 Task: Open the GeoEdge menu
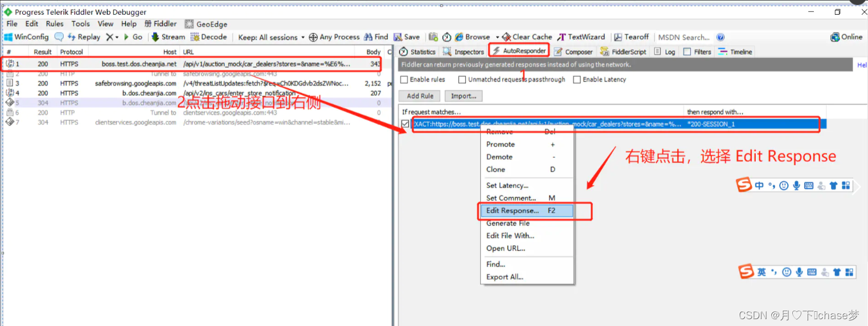point(206,24)
